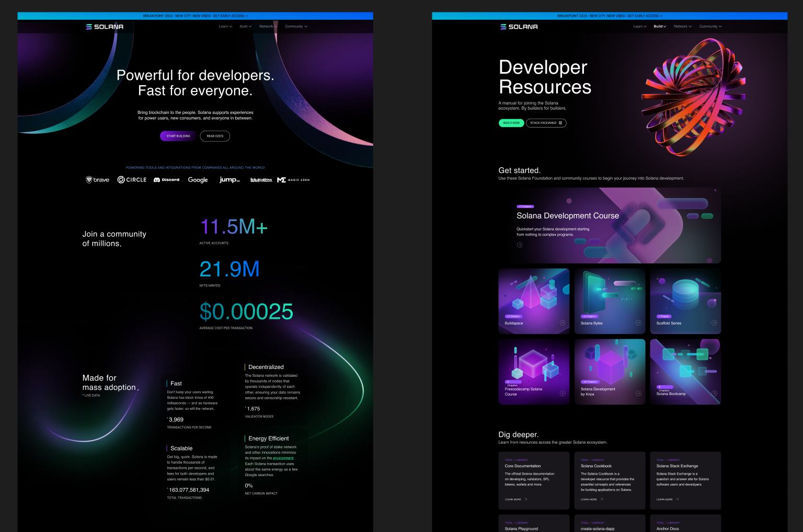Click the Magic Eden logo
Image resolution: width=803 pixels, height=532 pixels.
coord(293,180)
